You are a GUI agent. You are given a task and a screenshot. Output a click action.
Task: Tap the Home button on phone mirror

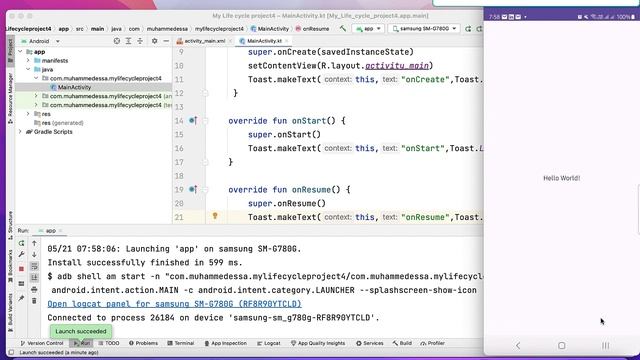pos(562,346)
